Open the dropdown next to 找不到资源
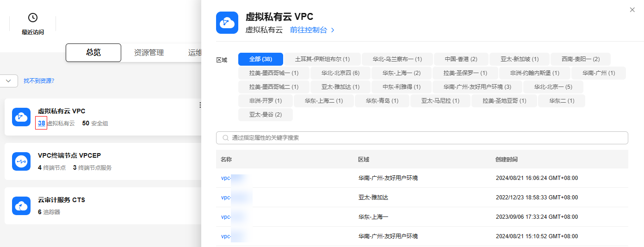This screenshot has height=247, width=644. [x=8, y=80]
